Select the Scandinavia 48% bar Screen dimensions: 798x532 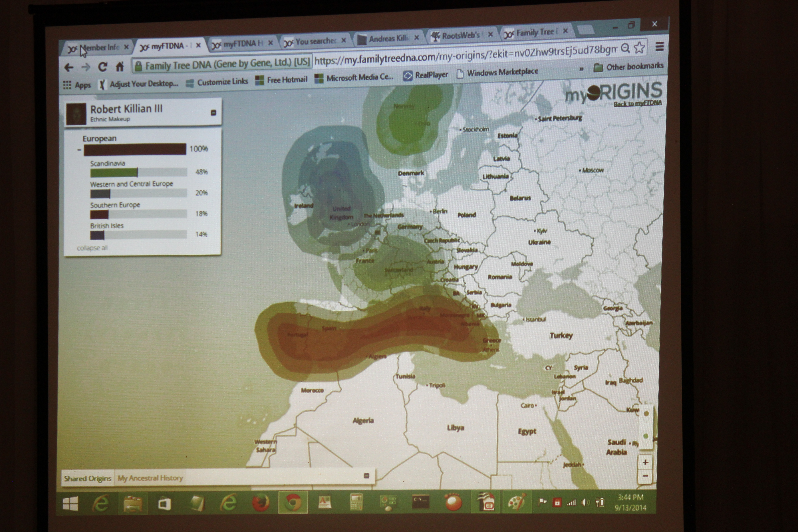138,172
